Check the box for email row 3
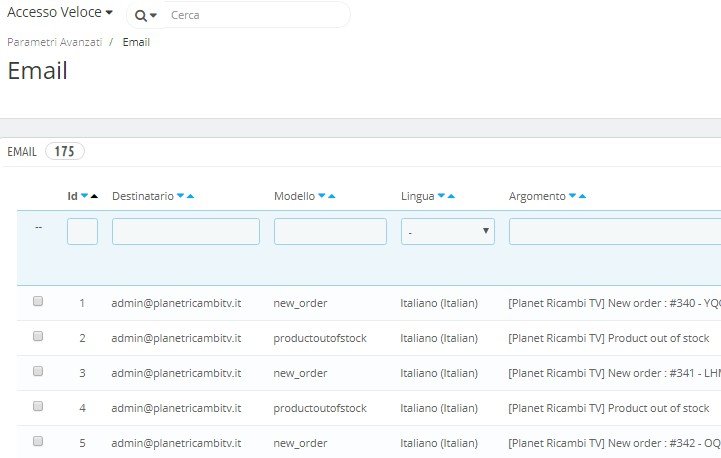Viewport: 721px width, 458px height. (38, 371)
